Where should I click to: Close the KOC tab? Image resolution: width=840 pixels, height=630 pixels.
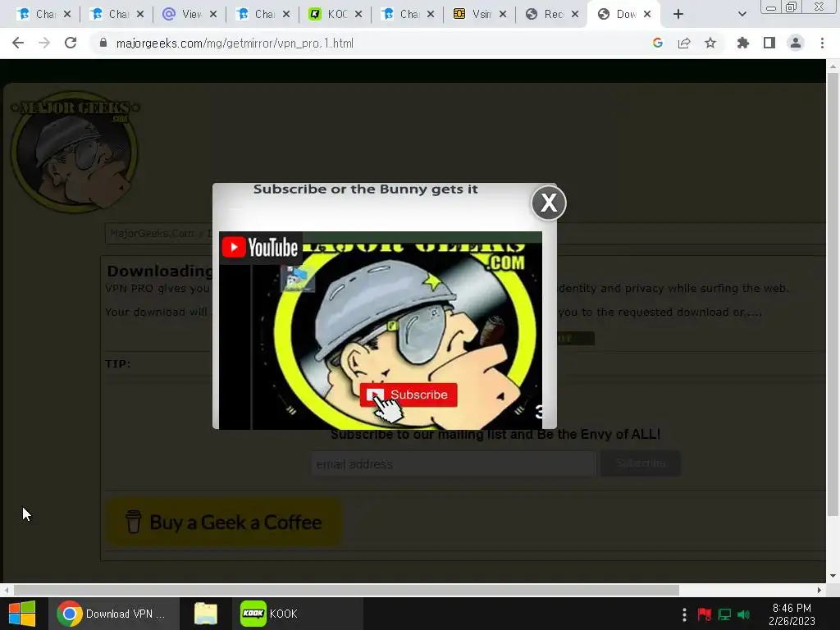click(x=358, y=15)
